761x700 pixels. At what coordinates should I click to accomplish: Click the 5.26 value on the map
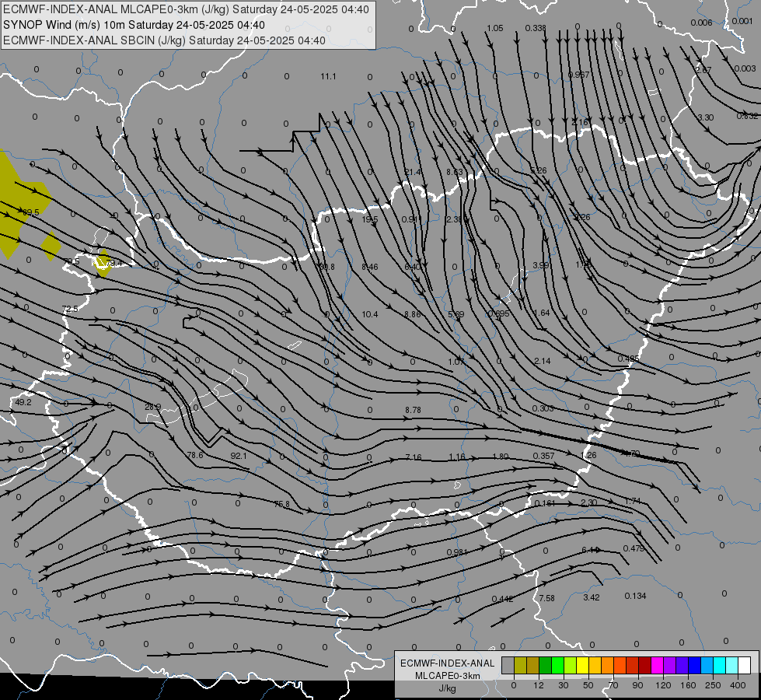tap(538, 170)
